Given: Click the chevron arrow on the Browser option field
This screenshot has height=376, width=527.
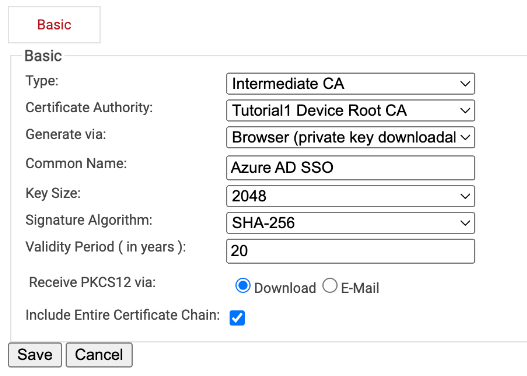Looking at the screenshot, I should pos(465,137).
